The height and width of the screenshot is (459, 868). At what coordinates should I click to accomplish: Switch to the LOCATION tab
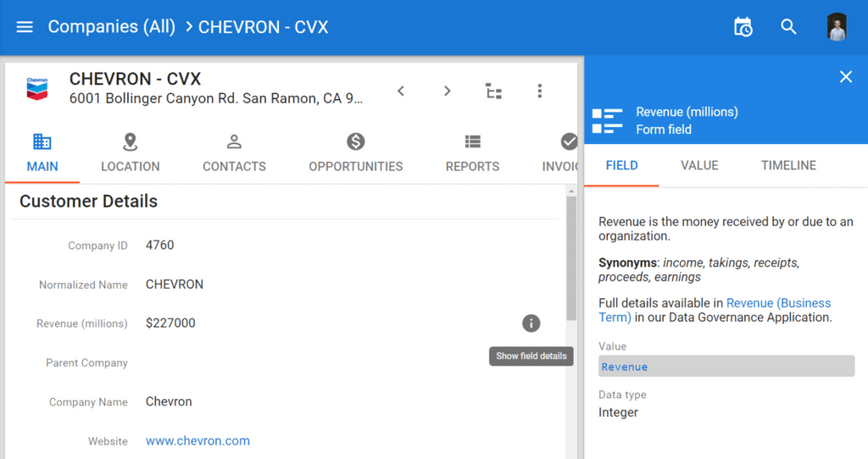pos(130,153)
